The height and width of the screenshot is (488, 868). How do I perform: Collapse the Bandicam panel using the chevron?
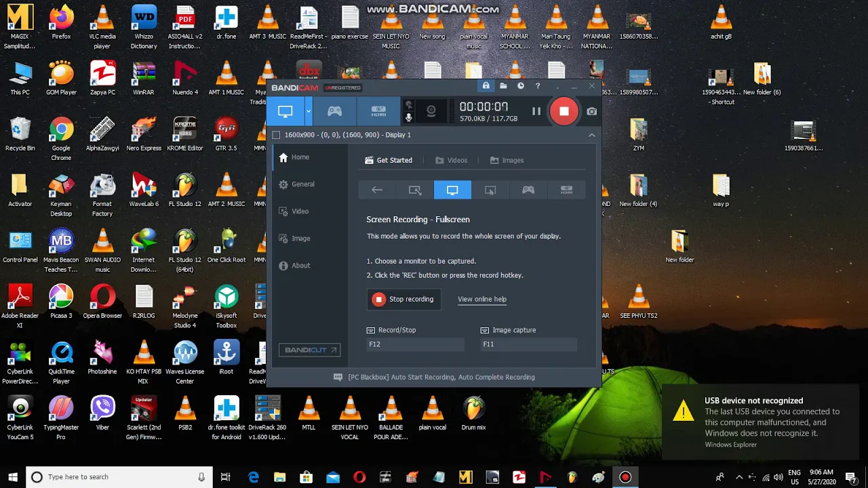pyautogui.click(x=591, y=135)
